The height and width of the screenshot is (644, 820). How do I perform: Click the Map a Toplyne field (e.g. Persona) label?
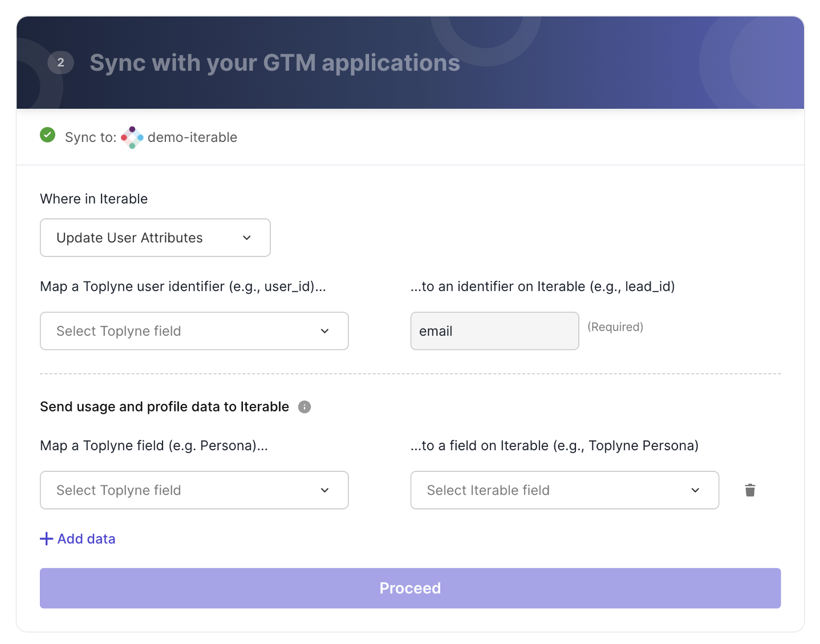(154, 446)
